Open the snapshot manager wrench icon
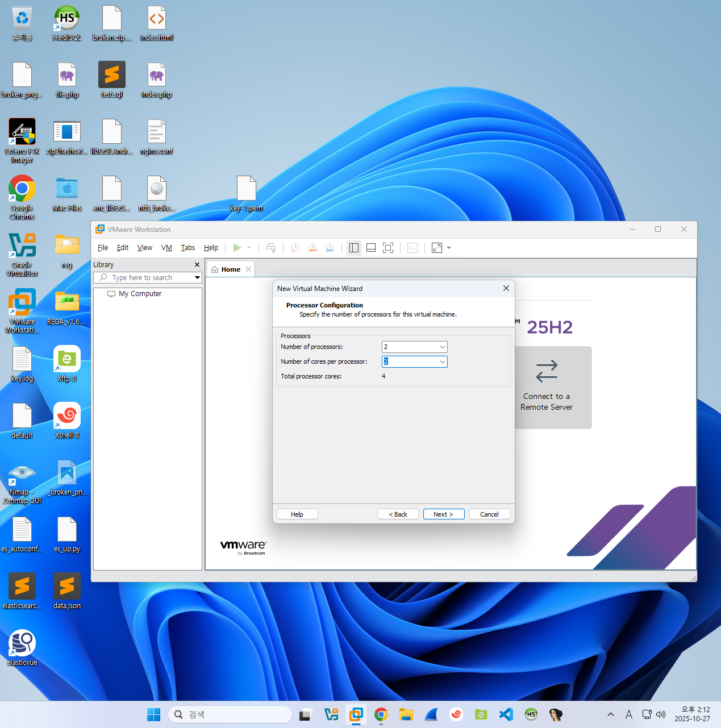The image size is (721, 728). [330, 248]
